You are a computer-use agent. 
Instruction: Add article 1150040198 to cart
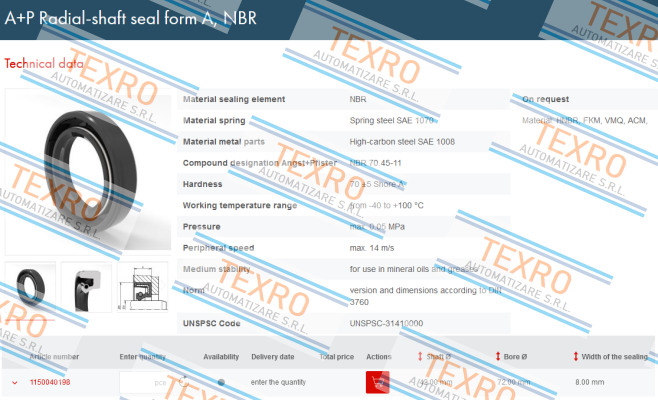(x=377, y=382)
